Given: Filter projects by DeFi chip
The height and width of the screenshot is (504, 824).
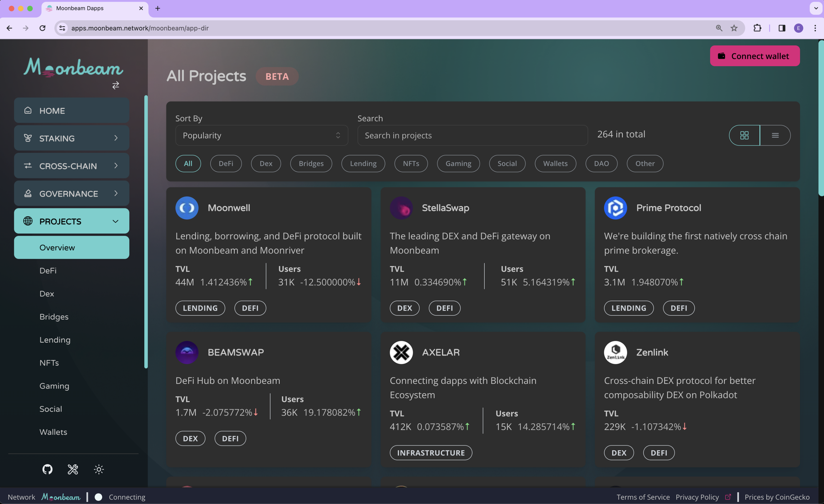Looking at the screenshot, I should pos(226,164).
